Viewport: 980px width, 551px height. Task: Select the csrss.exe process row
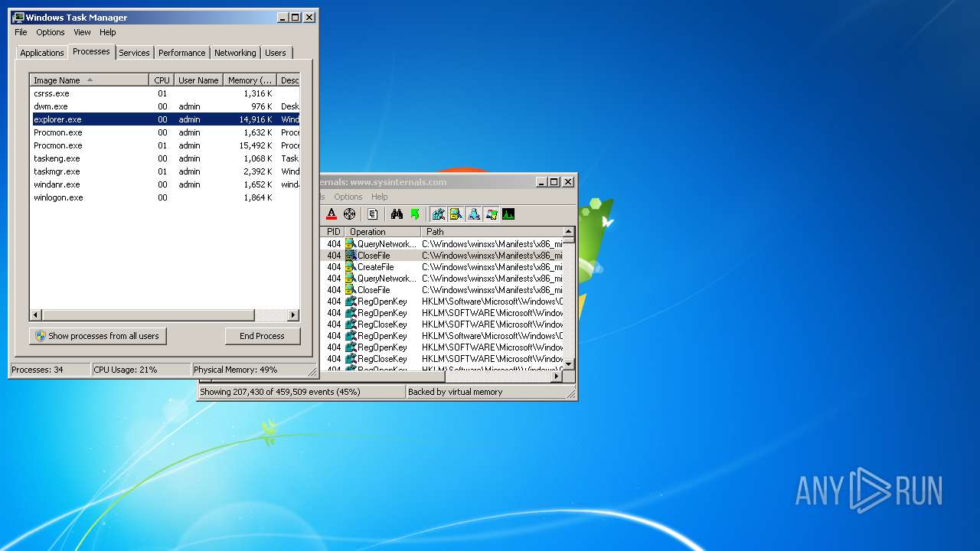coord(165,93)
